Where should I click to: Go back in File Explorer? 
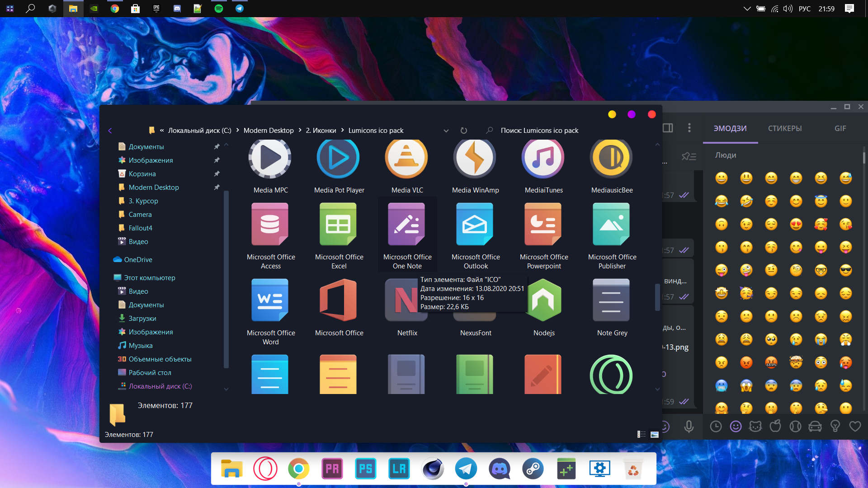coord(110,131)
